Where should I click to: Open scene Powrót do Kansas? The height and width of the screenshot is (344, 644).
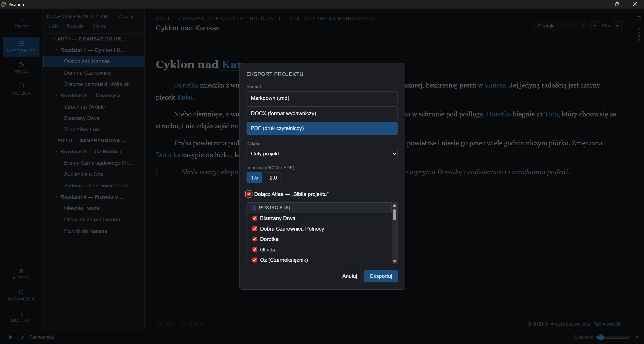(x=94, y=231)
